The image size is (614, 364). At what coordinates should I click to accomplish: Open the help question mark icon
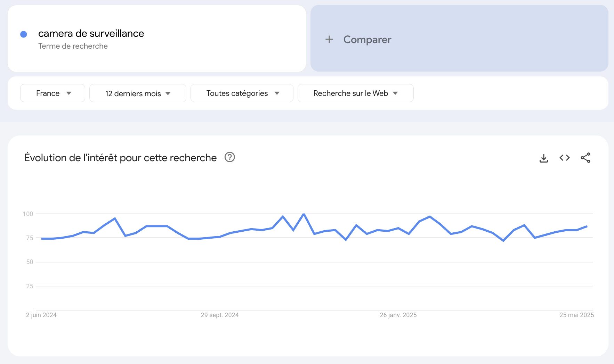230,157
